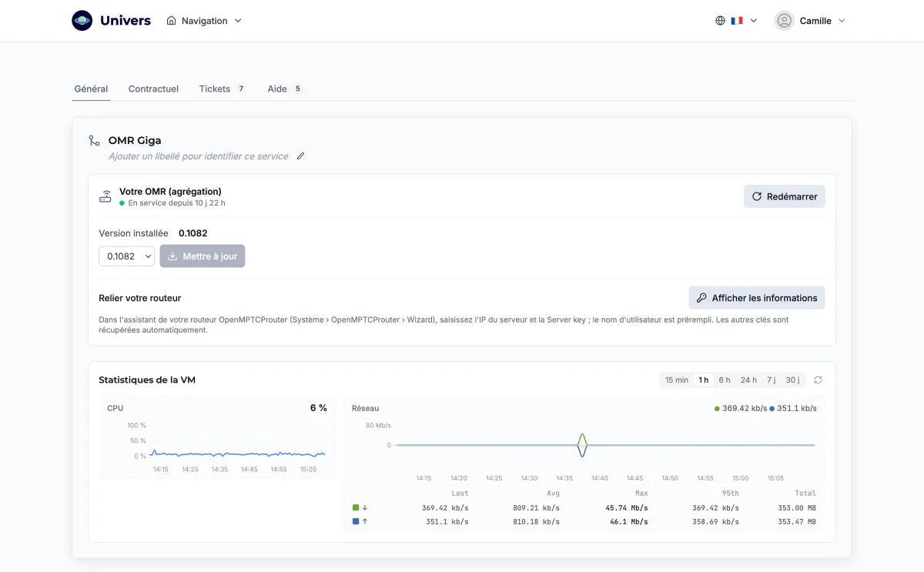This screenshot has height=572, width=924.
Task: Click the 46.1 Mb/s max upload value
Action: tap(628, 522)
